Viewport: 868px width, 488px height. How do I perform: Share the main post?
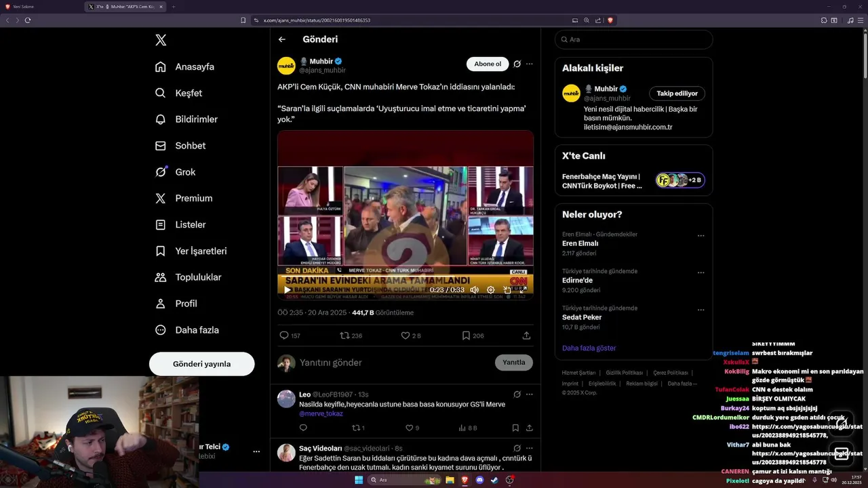click(x=526, y=335)
